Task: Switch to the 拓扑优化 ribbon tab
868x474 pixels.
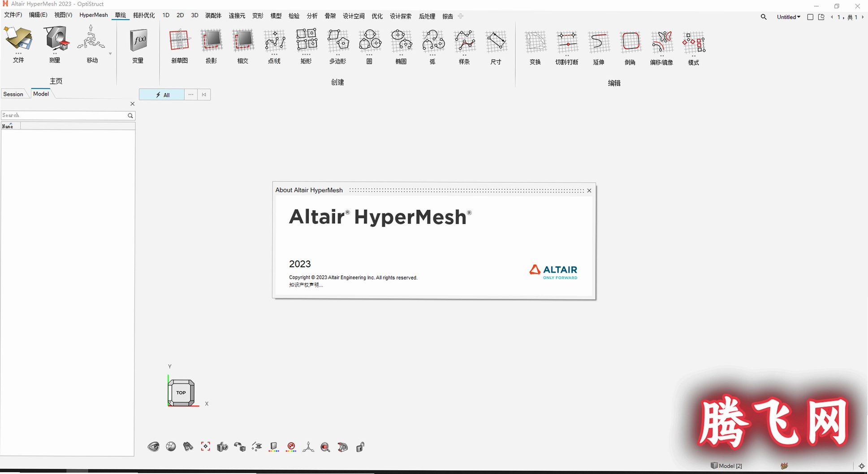Action: click(144, 15)
